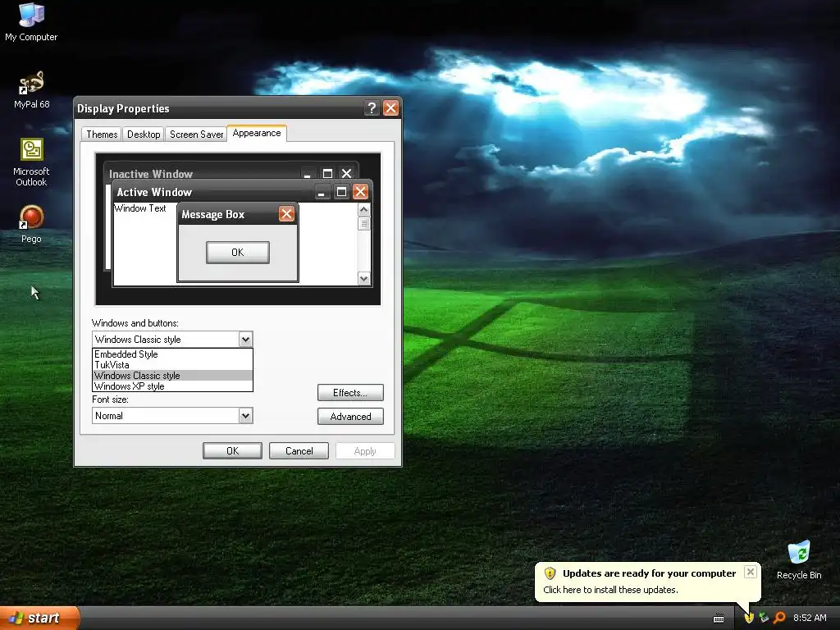Open Advanced appearance settings
840x630 pixels.
pyautogui.click(x=350, y=416)
